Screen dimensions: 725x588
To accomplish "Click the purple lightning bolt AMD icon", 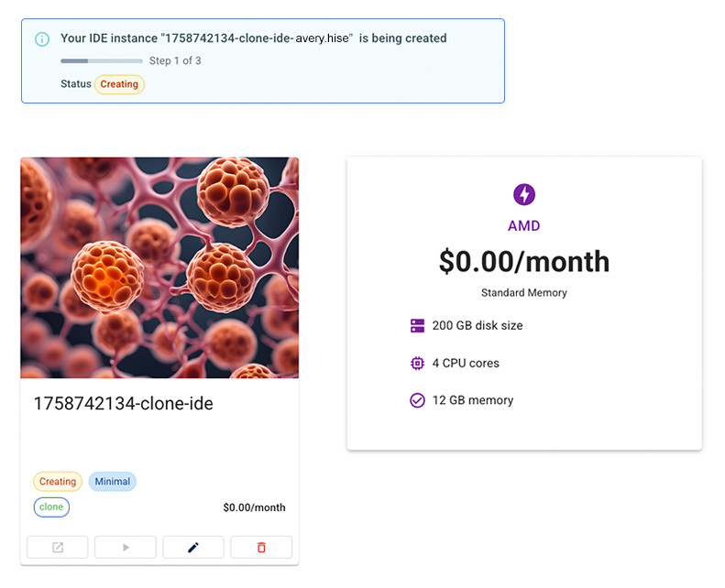I will click(x=524, y=194).
